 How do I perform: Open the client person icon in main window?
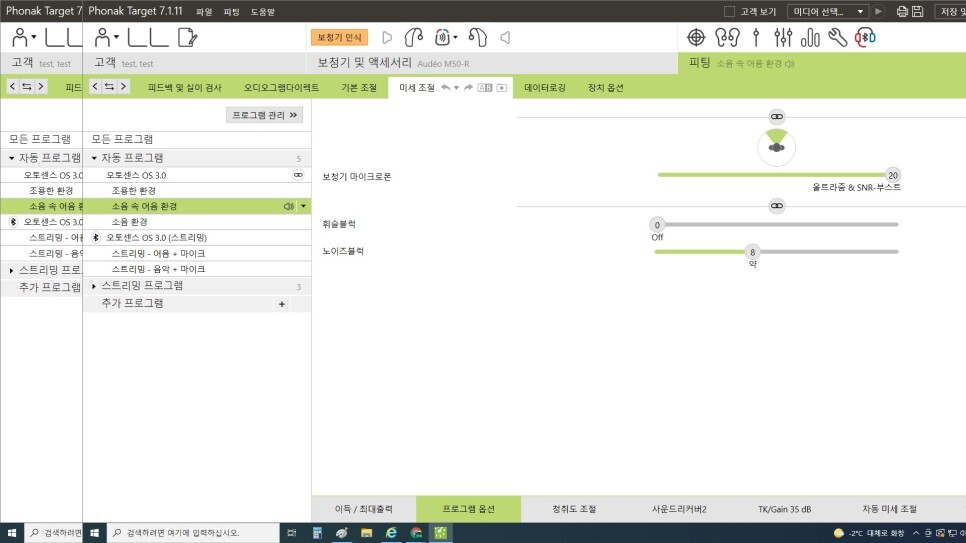(x=102, y=38)
